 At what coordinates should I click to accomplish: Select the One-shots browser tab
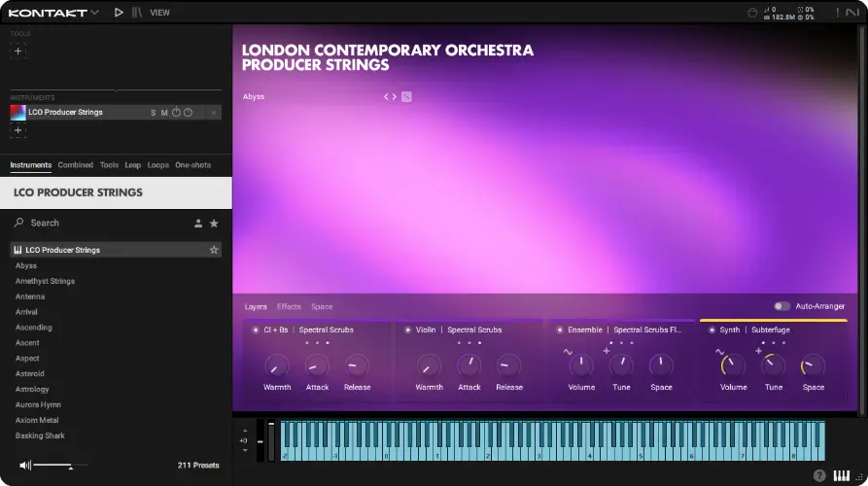[x=192, y=165]
